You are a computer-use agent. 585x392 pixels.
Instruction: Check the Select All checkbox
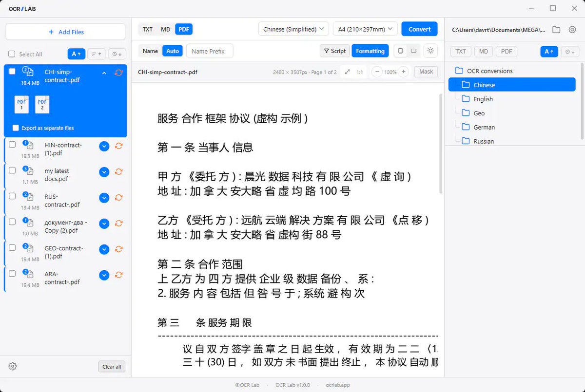click(12, 54)
